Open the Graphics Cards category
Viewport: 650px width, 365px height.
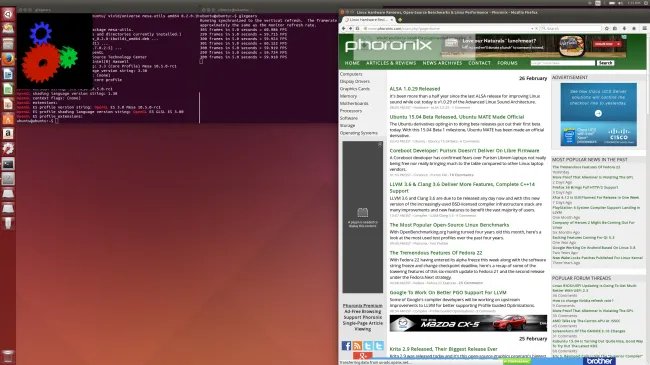pos(354,89)
